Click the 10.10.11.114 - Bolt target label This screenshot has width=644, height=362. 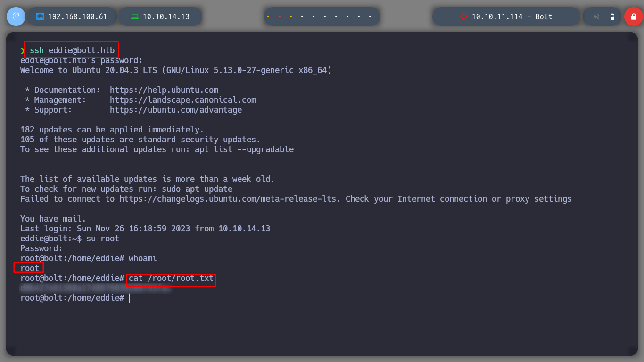point(512,16)
